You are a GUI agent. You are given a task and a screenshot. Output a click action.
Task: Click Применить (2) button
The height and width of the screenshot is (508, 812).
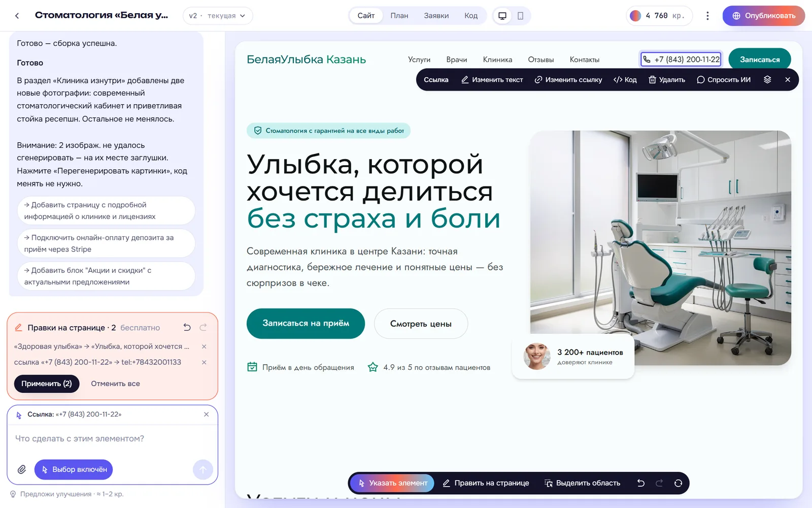click(x=47, y=384)
